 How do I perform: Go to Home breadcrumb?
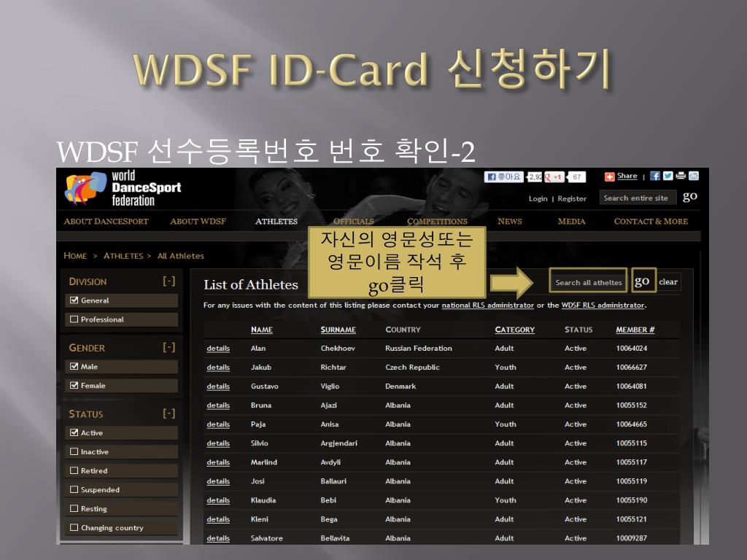click(75, 256)
